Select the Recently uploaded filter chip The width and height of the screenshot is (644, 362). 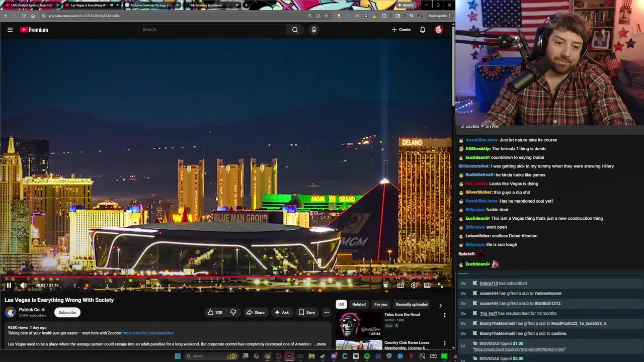coord(412,304)
